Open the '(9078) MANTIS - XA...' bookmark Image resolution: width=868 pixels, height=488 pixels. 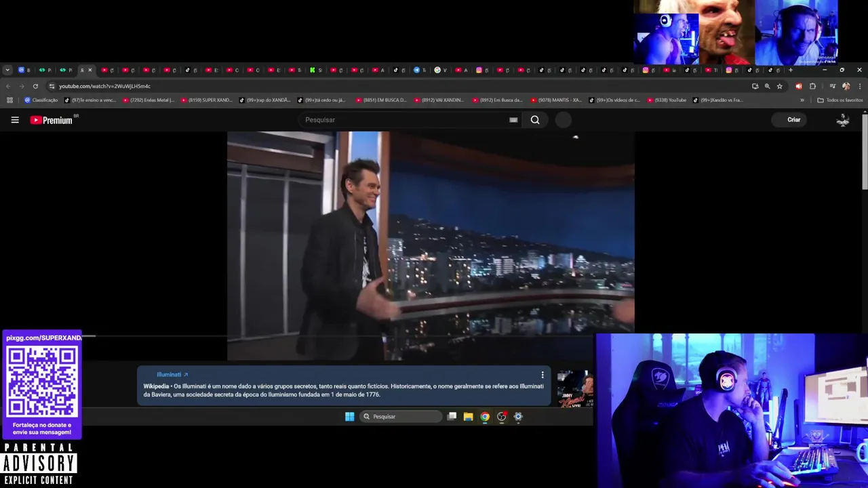click(x=556, y=100)
